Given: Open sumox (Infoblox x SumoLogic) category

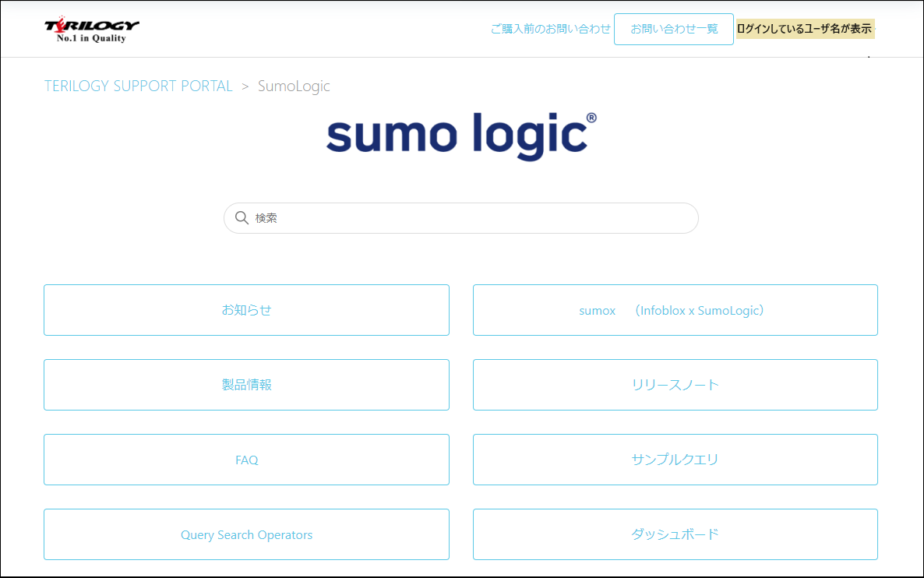Looking at the screenshot, I should 675,310.
